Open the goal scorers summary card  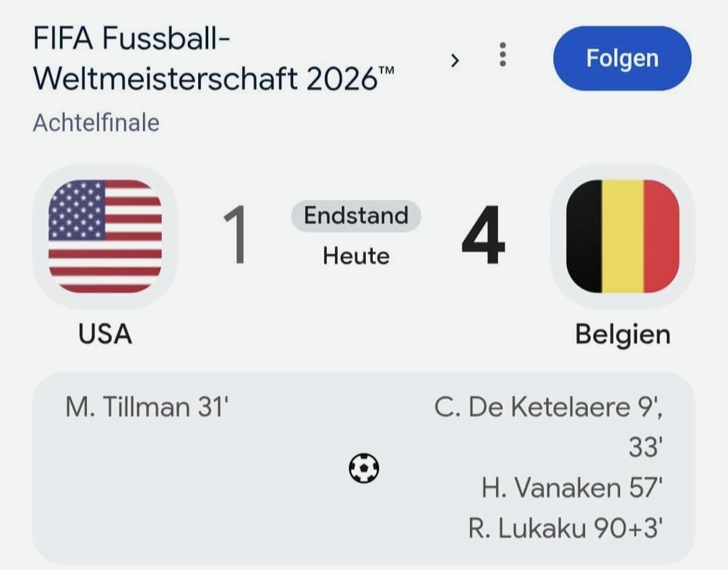(x=363, y=468)
